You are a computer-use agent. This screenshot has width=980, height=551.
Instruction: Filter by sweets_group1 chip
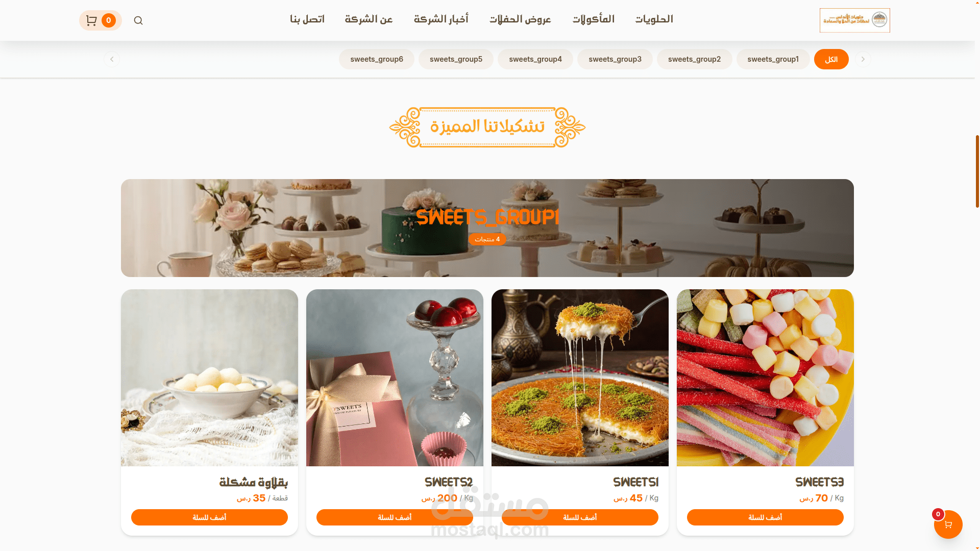pyautogui.click(x=773, y=59)
